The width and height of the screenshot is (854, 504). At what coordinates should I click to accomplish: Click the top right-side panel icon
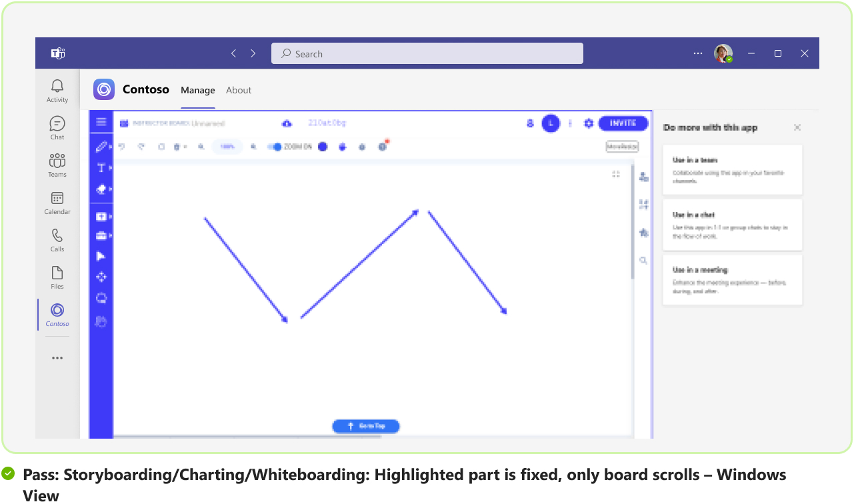pos(643,177)
